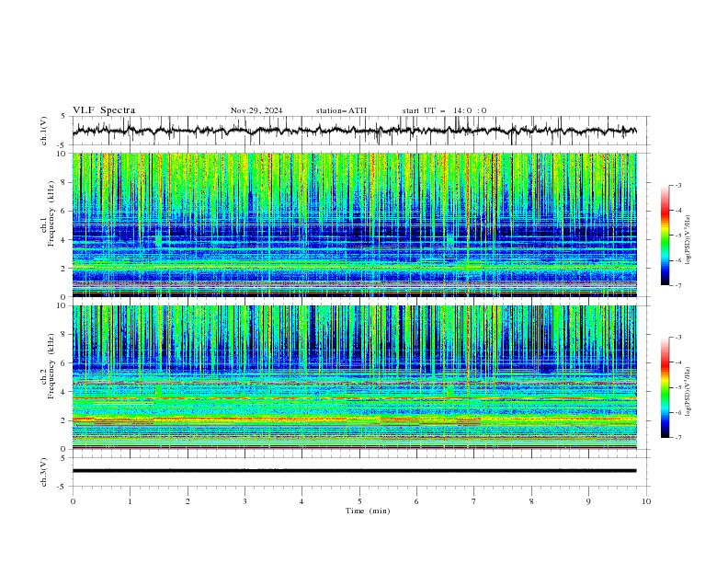Image resolution: width=728 pixels, height=563 pixels.
Task: Click the ch.2 'Frequency (kHz)' axis label
Action: click(x=51, y=366)
